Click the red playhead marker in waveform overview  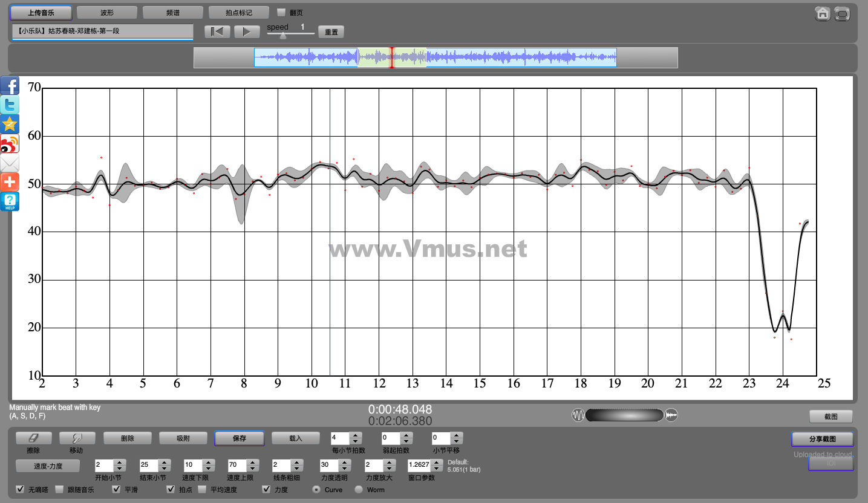pyautogui.click(x=391, y=57)
